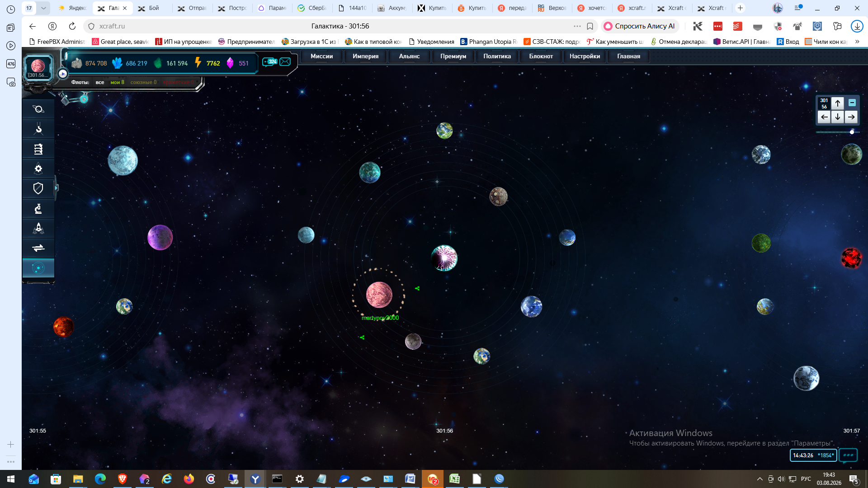Move galaxy view up with arrow
The image size is (868, 488).
click(838, 103)
